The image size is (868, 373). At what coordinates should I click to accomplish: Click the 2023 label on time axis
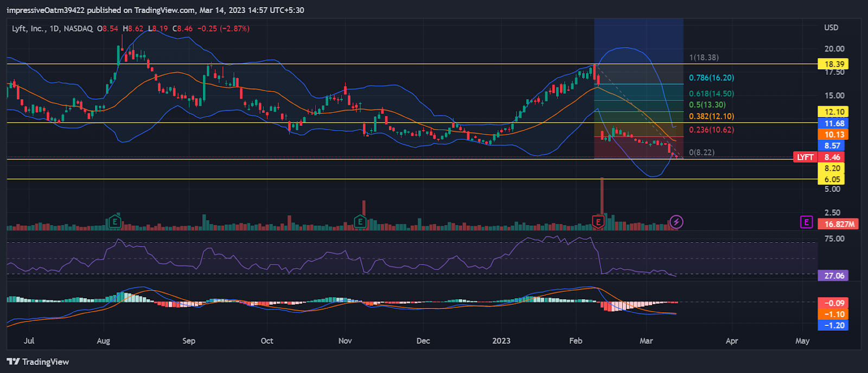coord(501,340)
